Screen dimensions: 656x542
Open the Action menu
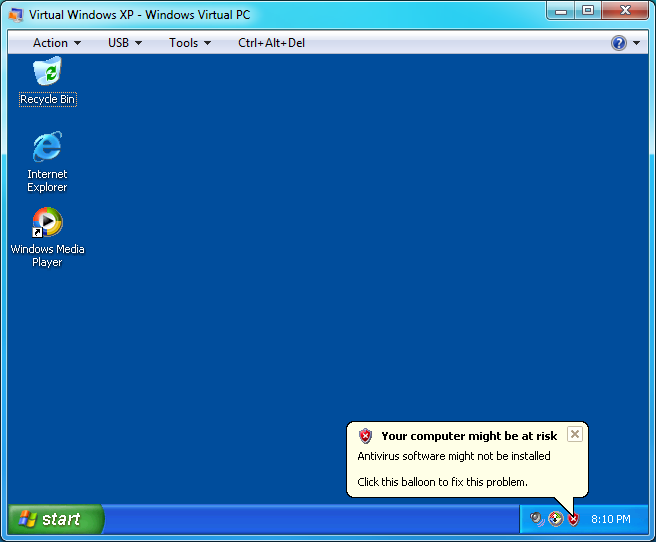tap(57, 43)
